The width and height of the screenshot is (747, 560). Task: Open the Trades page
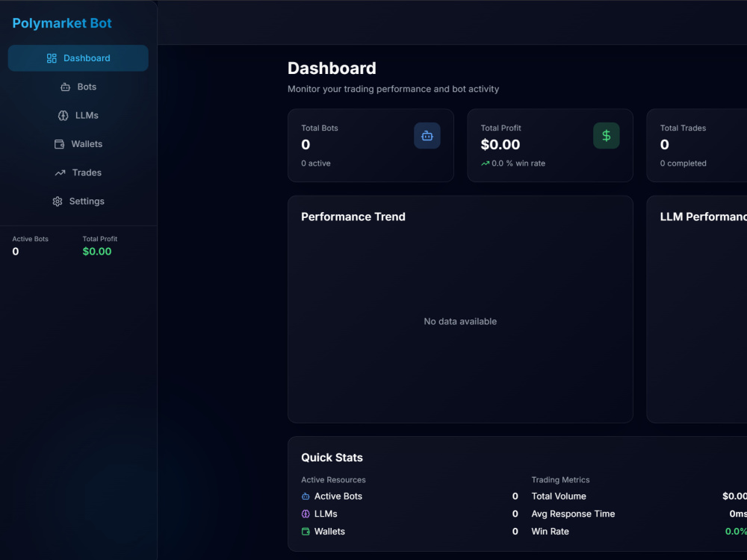click(78, 173)
